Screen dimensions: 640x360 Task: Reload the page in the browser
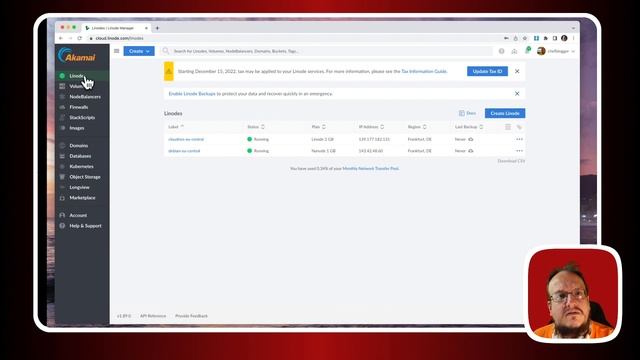tap(80, 38)
